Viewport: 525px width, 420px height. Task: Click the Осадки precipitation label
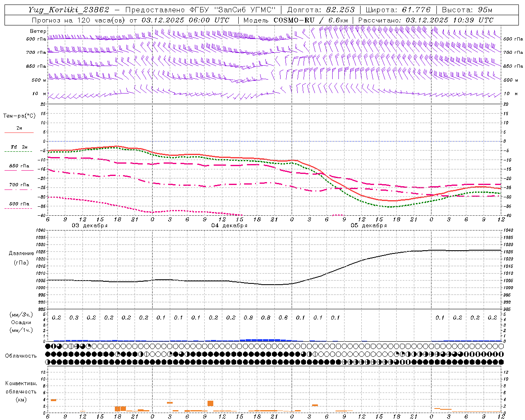21,322
